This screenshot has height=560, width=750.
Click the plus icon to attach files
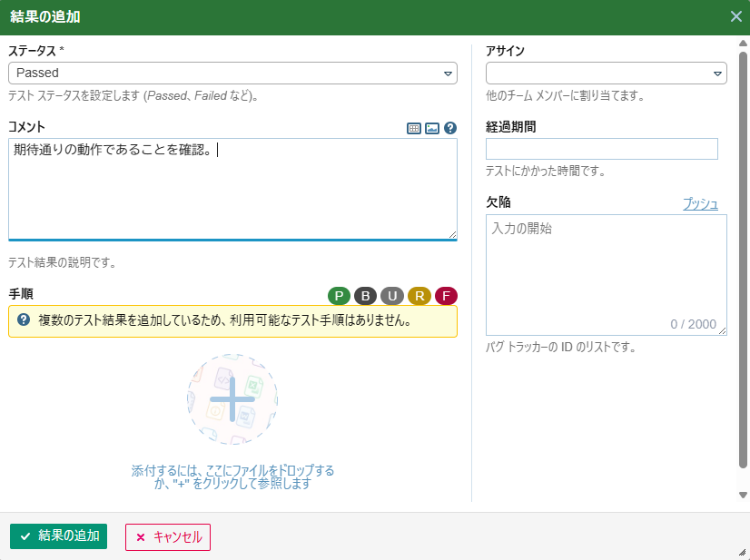(232, 399)
